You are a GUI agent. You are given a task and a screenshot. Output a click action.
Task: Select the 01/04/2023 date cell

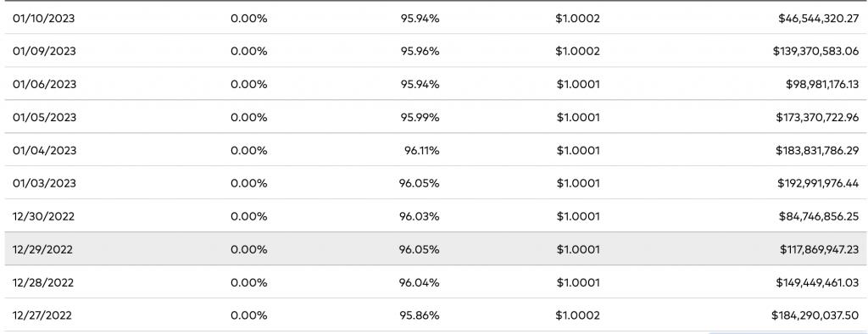tap(44, 151)
